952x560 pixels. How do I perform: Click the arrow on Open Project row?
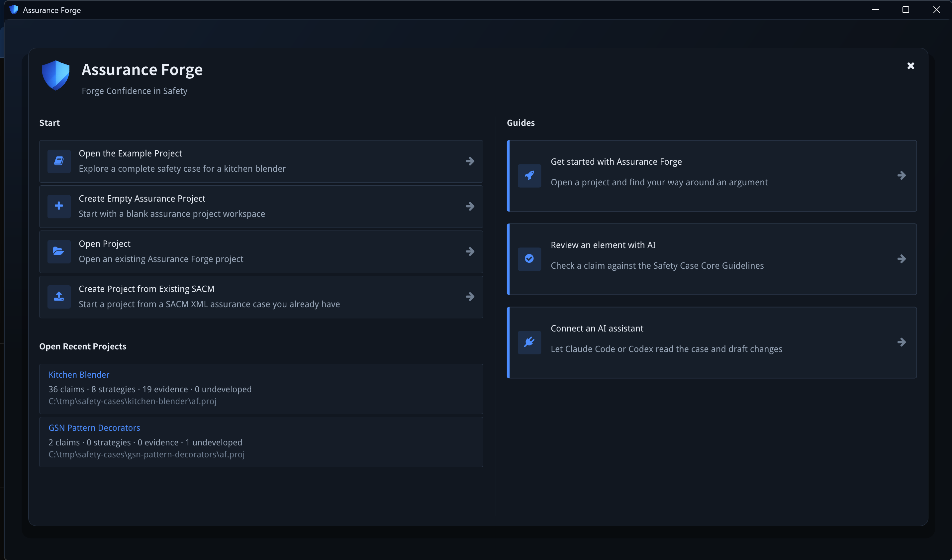click(470, 252)
